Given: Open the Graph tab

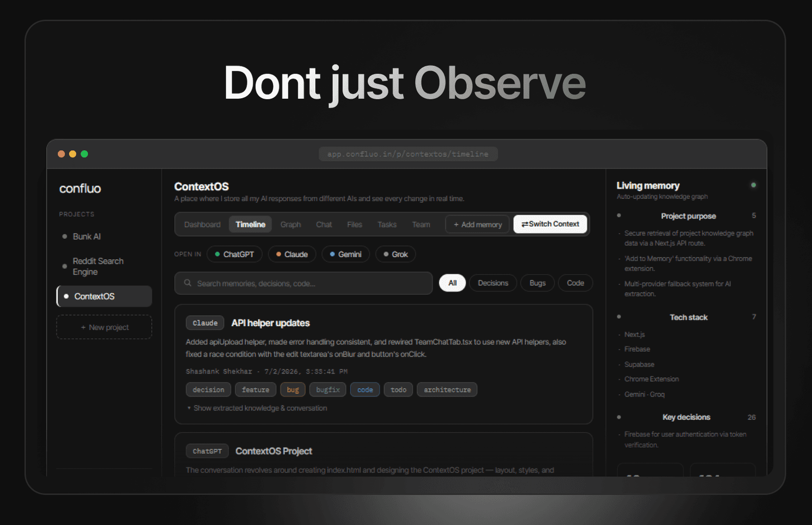Looking at the screenshot, I should click(291, 225).
